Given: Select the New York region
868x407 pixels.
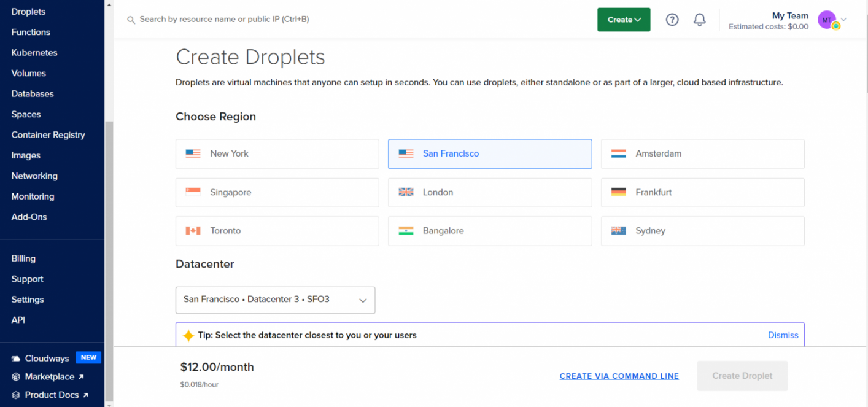Looking at the screenshot, I should pyautogui.click(x=277, y=153).
